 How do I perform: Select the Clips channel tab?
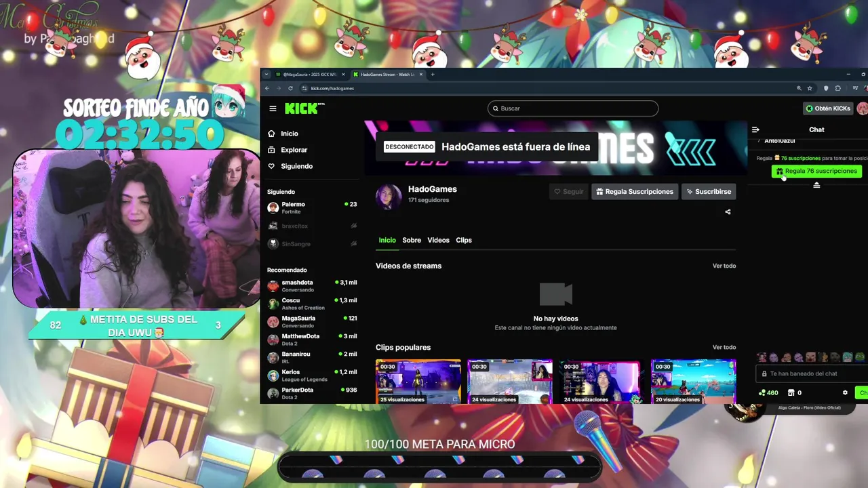click(464, 240)
